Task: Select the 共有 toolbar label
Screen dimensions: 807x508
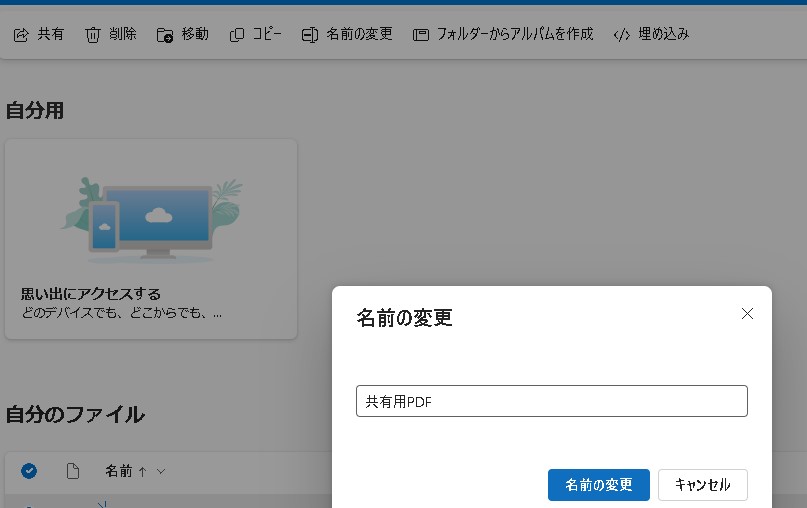Action: [x=50, y=34]
